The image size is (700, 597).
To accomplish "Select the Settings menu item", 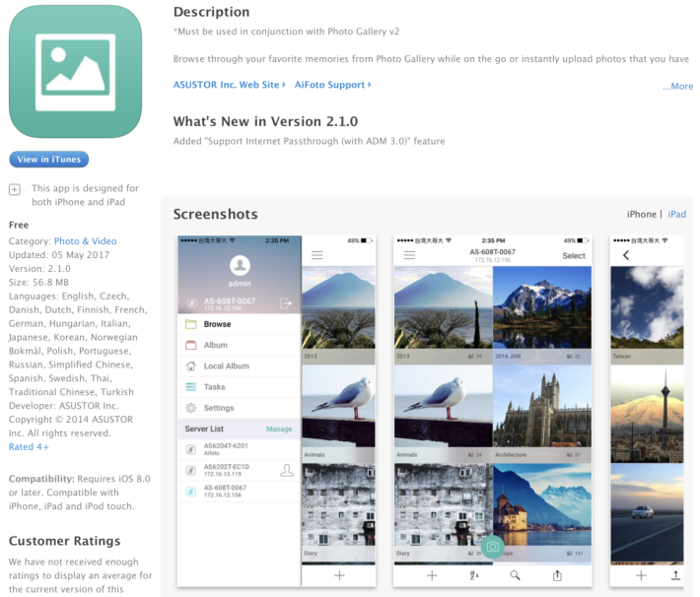I will tap(240, 408).
